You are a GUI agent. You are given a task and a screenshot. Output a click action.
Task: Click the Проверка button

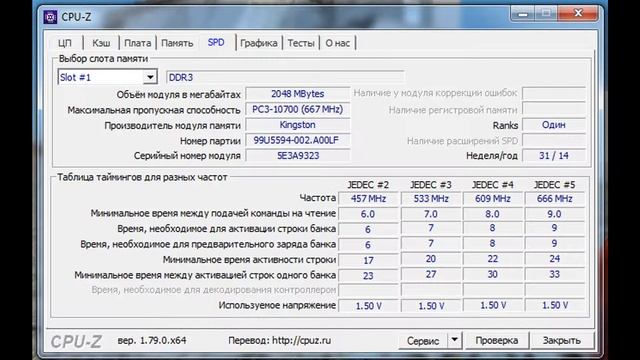[497, 340]
